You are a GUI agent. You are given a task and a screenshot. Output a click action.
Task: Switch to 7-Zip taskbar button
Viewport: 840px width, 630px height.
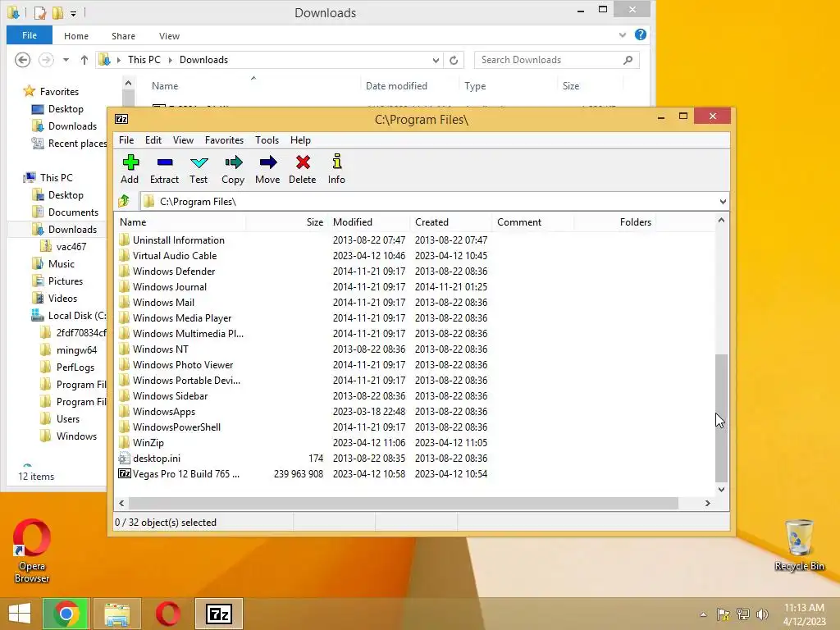tap(218, 614)
